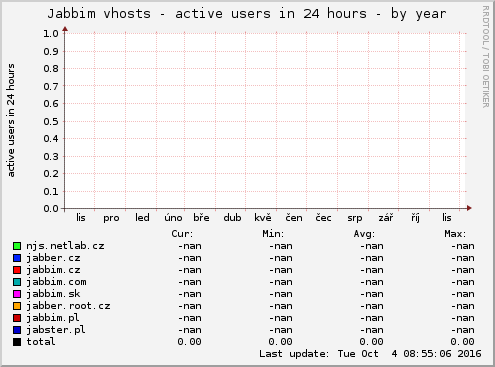The height and width of the screenshot is (367, 495).
Task: Click the Min: column header
Action: [x=273, y=234]
